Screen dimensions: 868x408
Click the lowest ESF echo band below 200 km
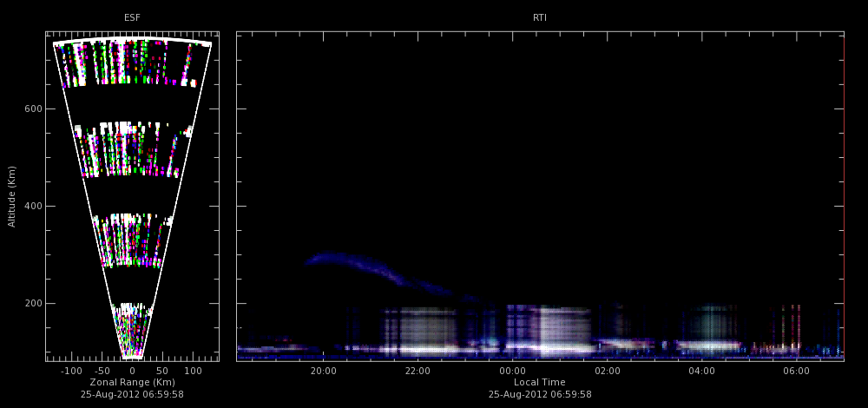(x=132, y=330)
